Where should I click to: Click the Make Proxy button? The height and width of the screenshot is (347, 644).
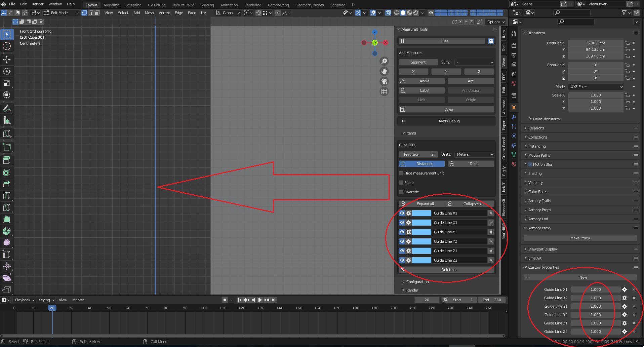pos(580,238)
